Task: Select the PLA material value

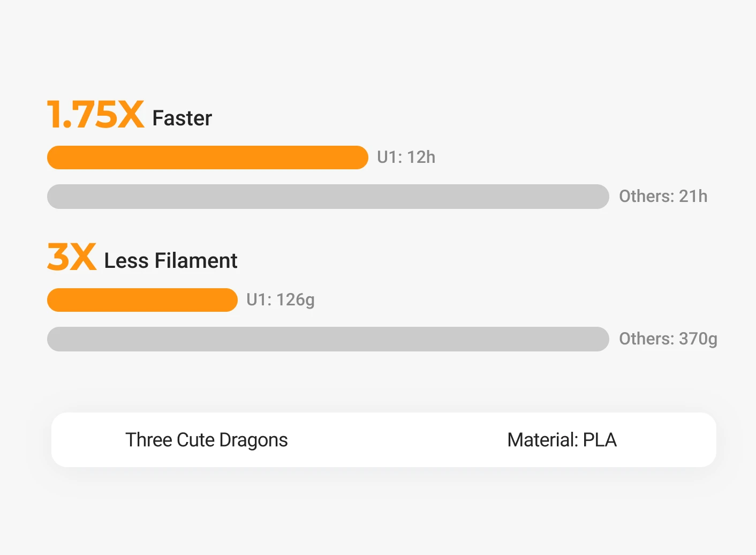Action: (600, 440)
